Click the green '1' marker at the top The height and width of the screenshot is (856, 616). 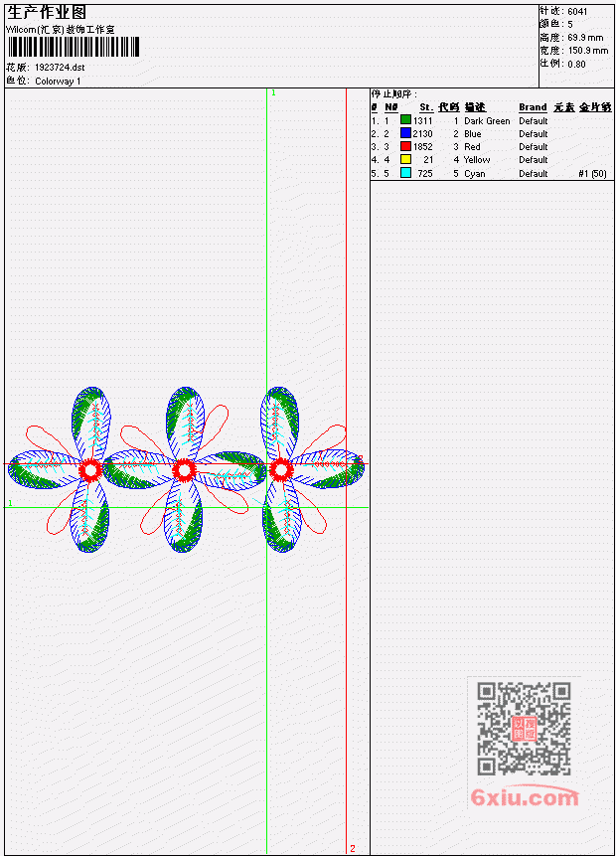273,93
